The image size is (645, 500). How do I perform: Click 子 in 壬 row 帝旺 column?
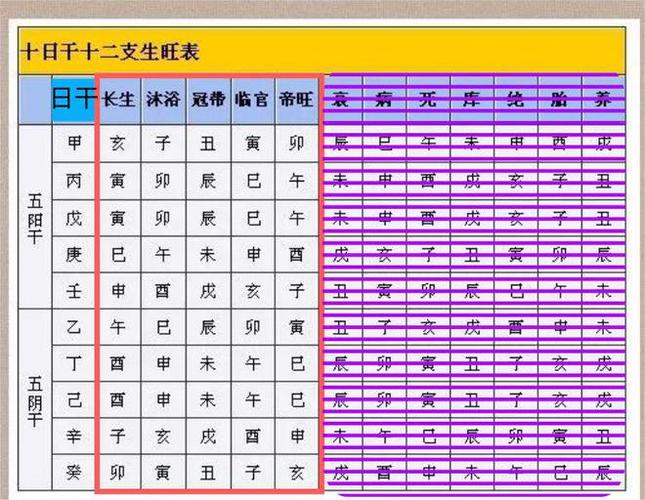coord(296,291)
